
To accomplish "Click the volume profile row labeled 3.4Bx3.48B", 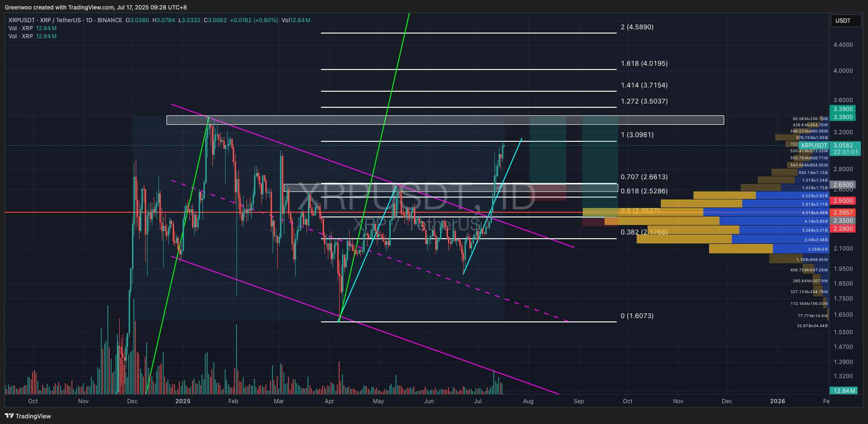I will (x=733, y=240).
